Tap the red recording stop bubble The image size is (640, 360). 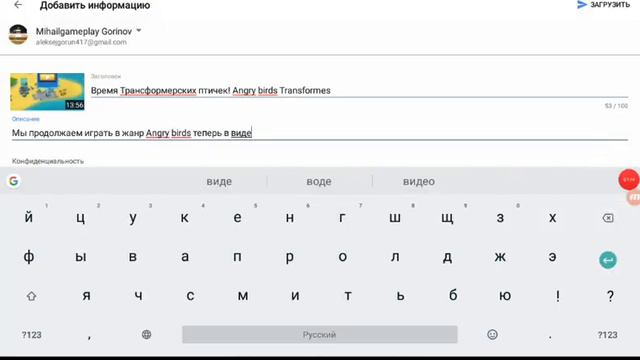[629, 180]
